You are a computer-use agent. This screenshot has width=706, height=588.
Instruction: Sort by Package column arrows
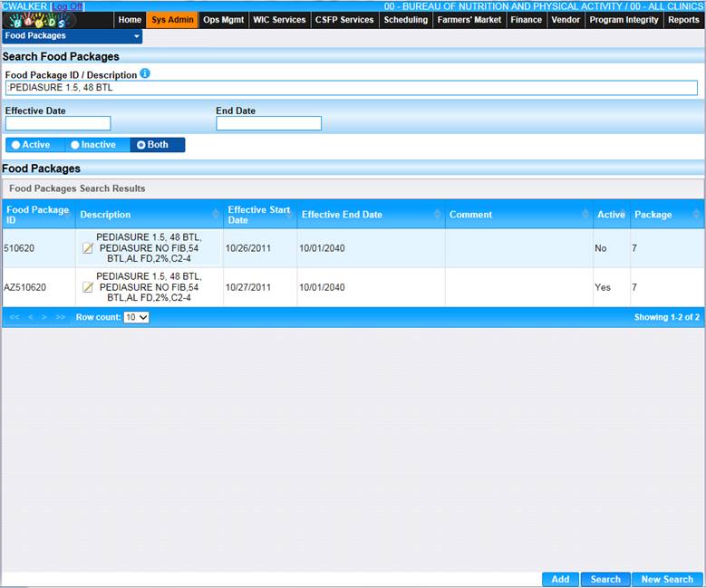click(696, 215)
